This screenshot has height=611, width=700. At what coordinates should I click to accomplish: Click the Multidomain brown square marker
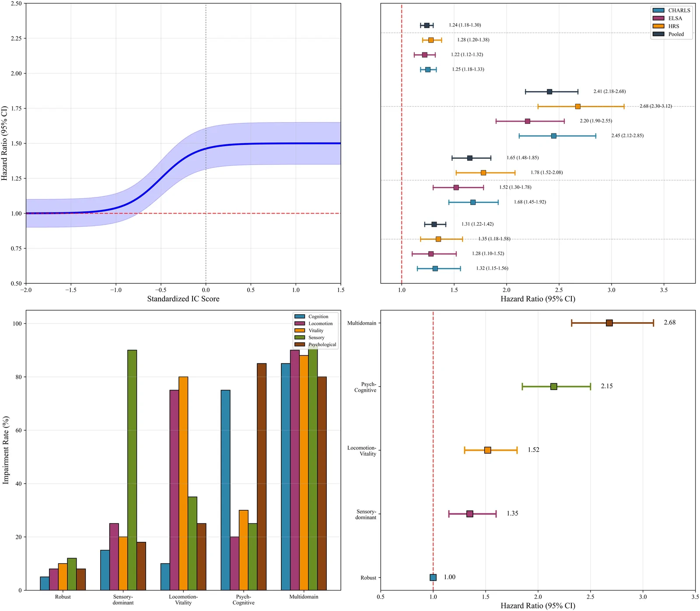[609, 323]
